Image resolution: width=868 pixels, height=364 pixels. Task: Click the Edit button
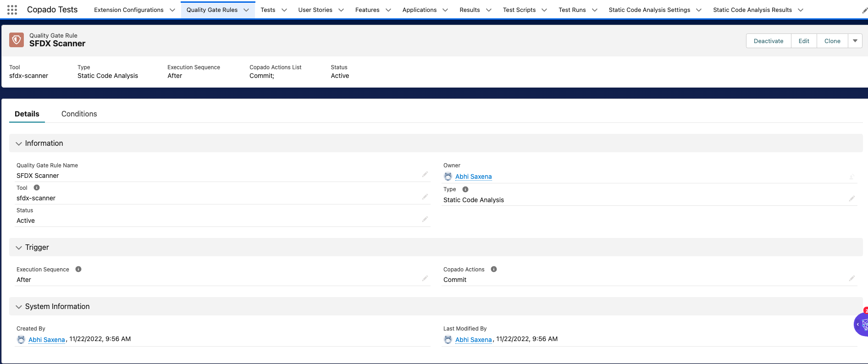pyautogui.click(x=804, y=41)
